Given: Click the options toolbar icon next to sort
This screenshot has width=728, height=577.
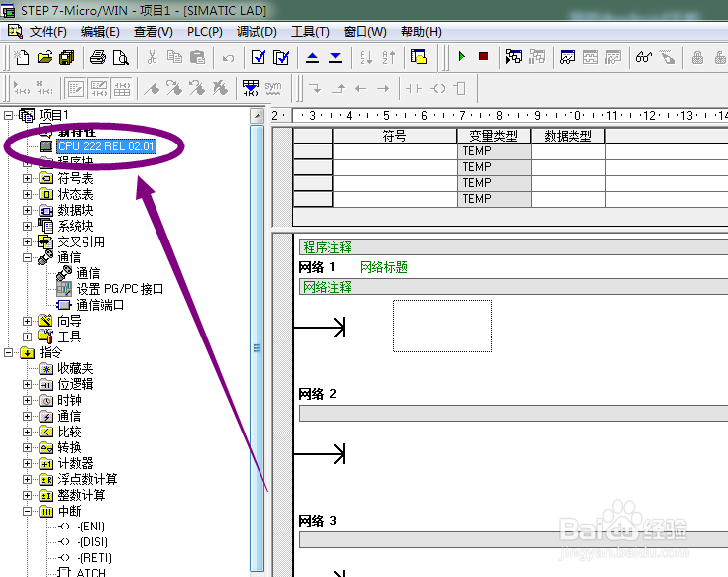Looking at the screenshot, I should click(x=419, y=57).
